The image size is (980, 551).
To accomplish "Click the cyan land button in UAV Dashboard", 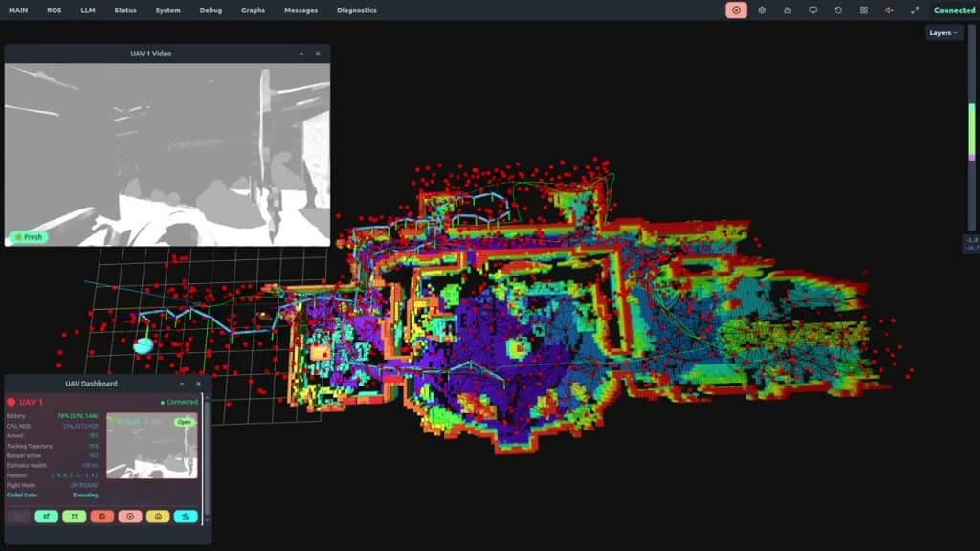I will coord(186,517).
